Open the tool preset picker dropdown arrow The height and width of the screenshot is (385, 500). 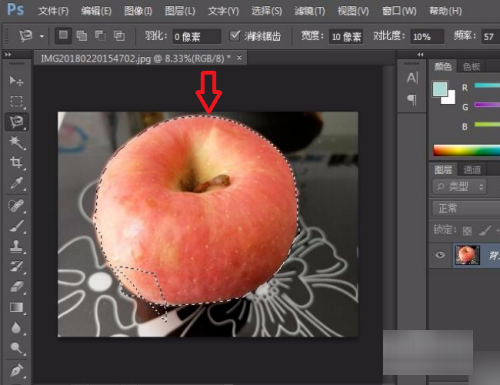pyautogui.click(x=42, y=36)
